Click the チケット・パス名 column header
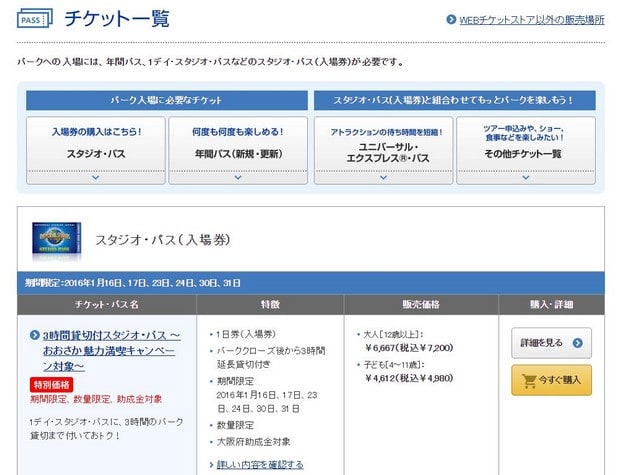The height and width of the screenshot is (475, 620). [x=107, y=305]
